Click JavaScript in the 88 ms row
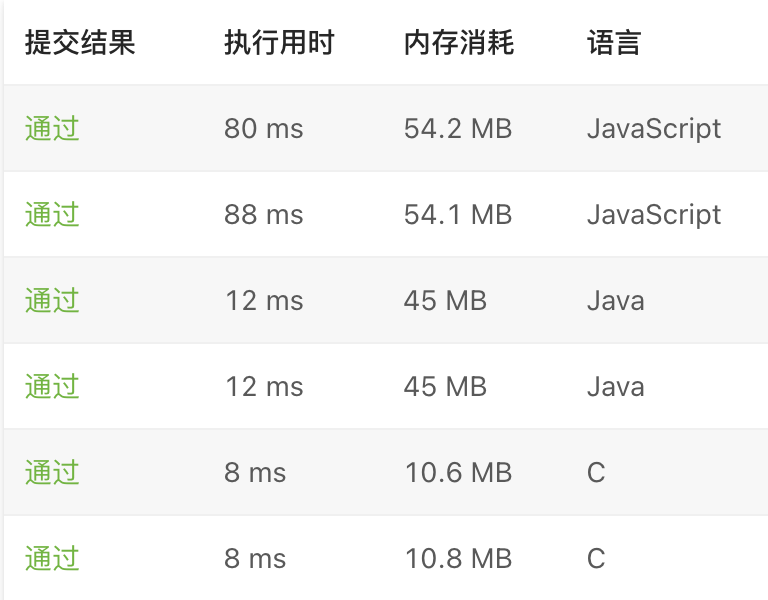 click(x=654, y=215)
